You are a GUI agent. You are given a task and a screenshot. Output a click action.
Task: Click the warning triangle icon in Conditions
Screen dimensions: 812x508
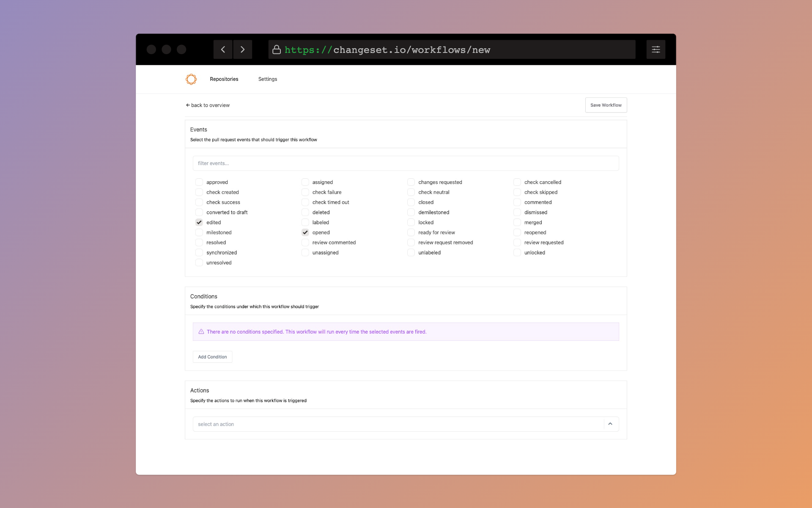pos(201,332)
